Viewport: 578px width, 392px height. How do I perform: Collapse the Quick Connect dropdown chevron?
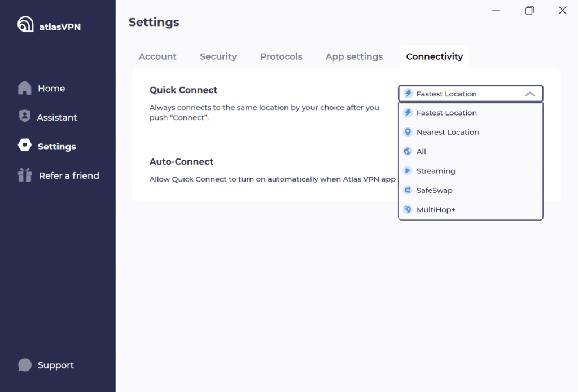(x=529, y=94)
